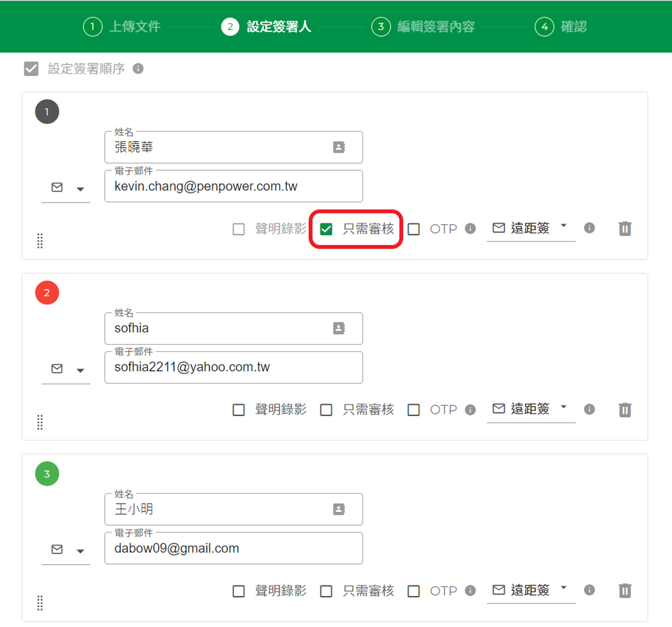Image resolution: width=672 pixels, height=627 pixels.
Task: Click email field dabow09@gmail.com
Action: (234, 548)
